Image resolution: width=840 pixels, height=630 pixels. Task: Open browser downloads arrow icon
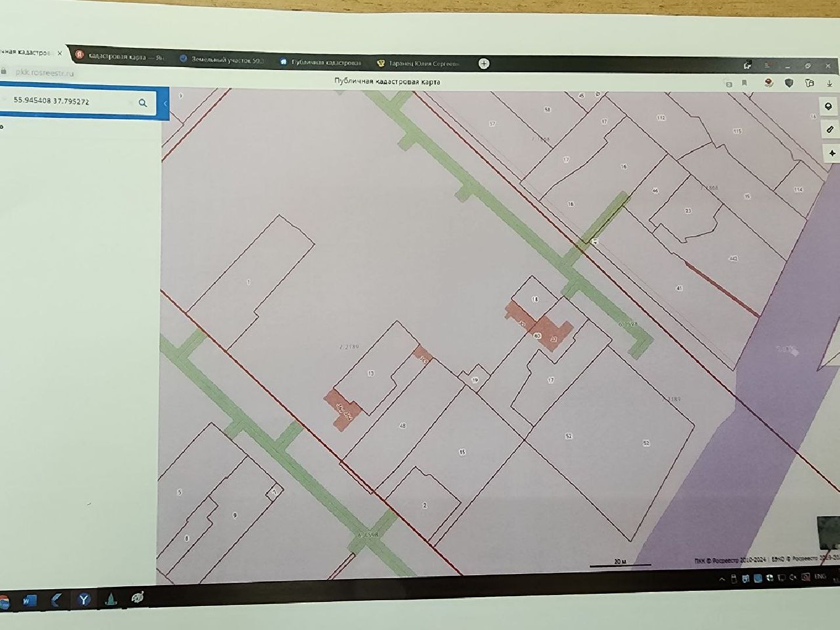click(829, 83)
